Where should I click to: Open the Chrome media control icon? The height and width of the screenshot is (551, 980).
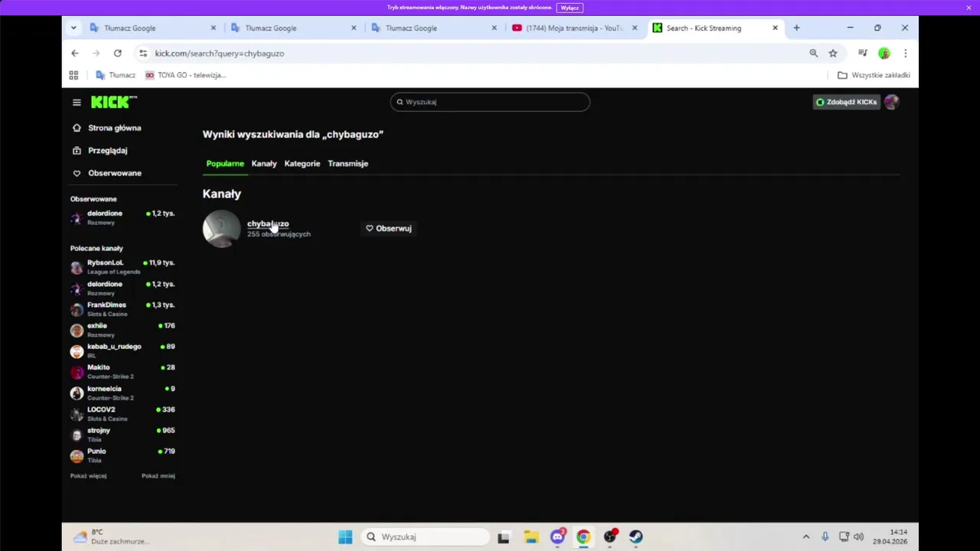(863, 53)
